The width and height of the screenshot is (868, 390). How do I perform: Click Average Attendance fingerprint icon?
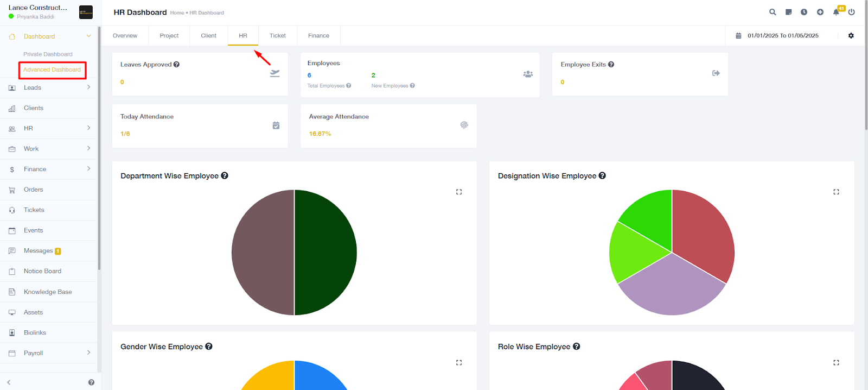tap(464, 125)
